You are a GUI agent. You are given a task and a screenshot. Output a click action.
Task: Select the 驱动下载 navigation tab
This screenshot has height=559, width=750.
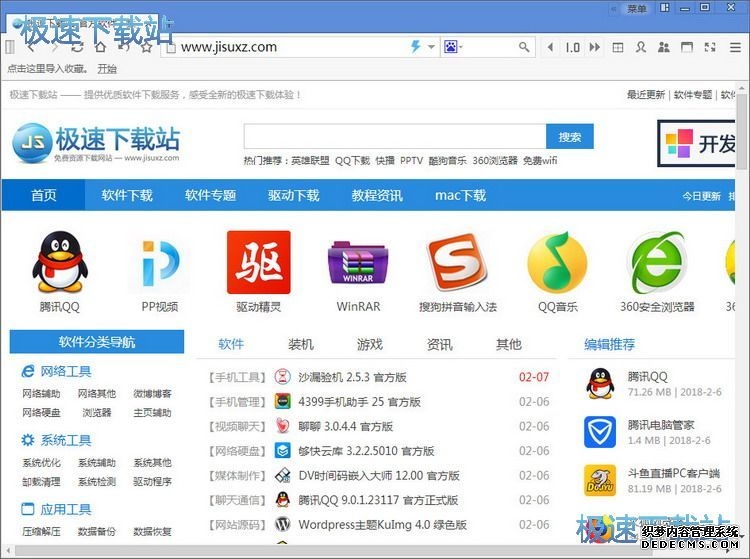[293, 195]
